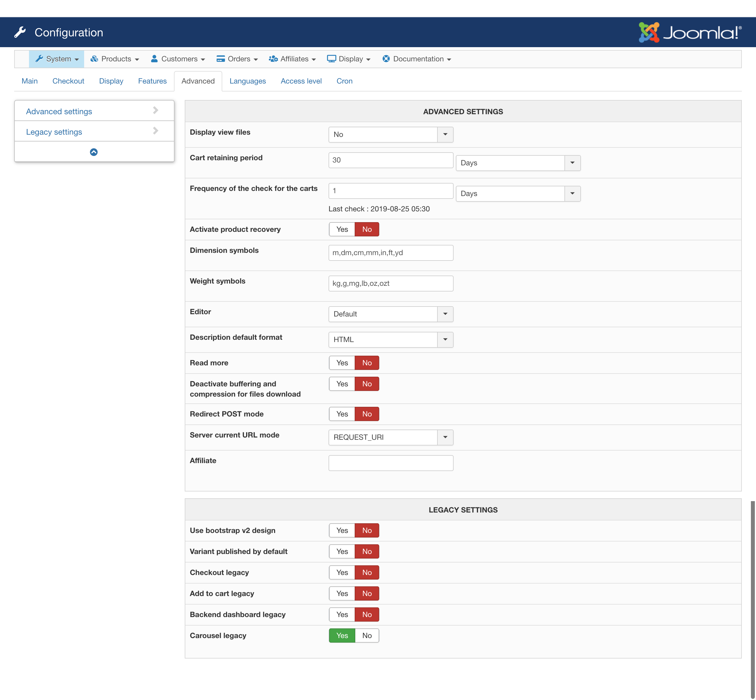Enable Backend dashboard legacy
The height and width of the screenshot is (700, 756).
(342, 614)
